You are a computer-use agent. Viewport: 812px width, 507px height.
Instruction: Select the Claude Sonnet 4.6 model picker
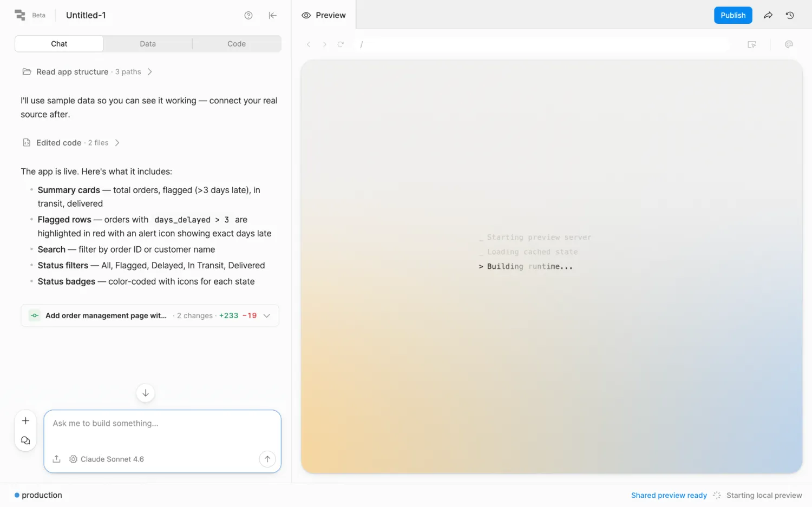click(x=107, y=459)
